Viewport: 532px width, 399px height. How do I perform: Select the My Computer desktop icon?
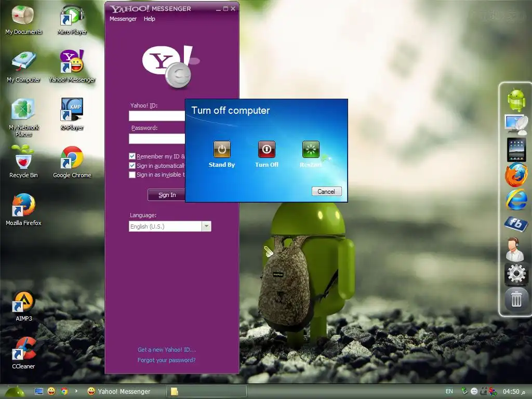[x=23, y=67]
